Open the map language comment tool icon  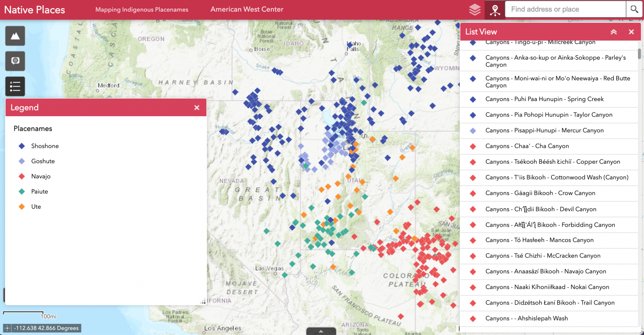tap(15, 61)
